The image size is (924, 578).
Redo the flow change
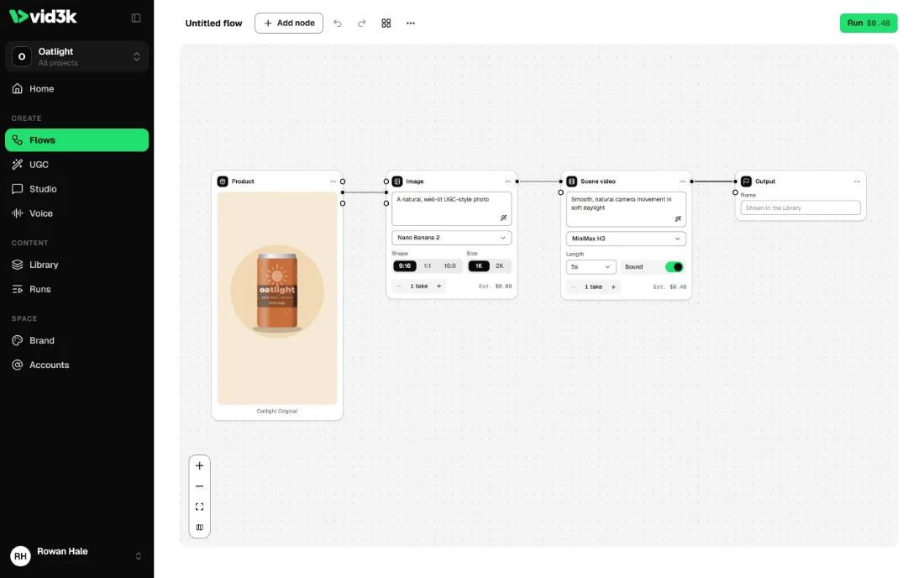362,23
